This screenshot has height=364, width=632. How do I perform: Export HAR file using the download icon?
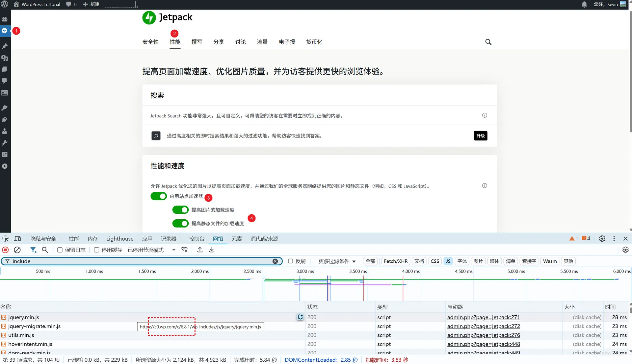click(212, 250)
